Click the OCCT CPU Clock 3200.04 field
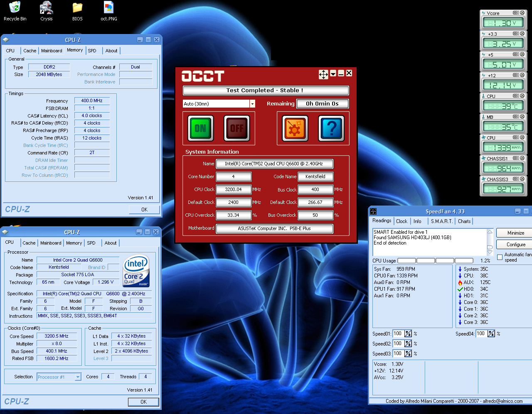 [234, 189]
